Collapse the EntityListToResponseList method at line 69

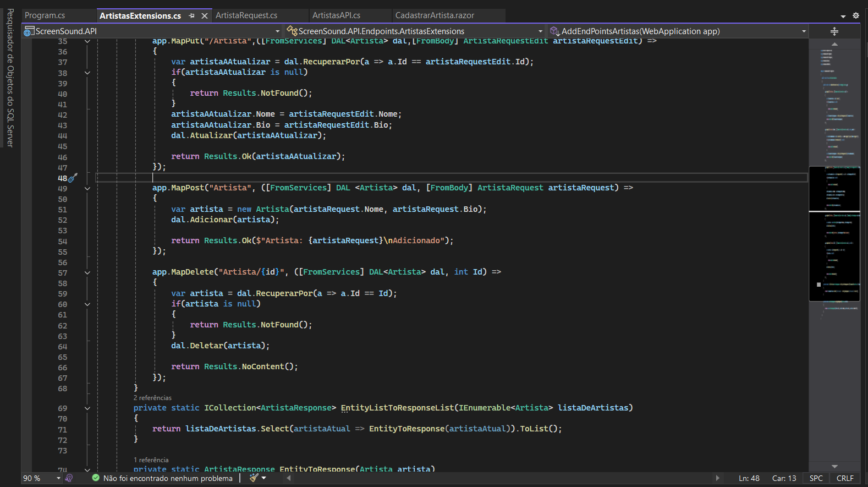coord(87,408)
